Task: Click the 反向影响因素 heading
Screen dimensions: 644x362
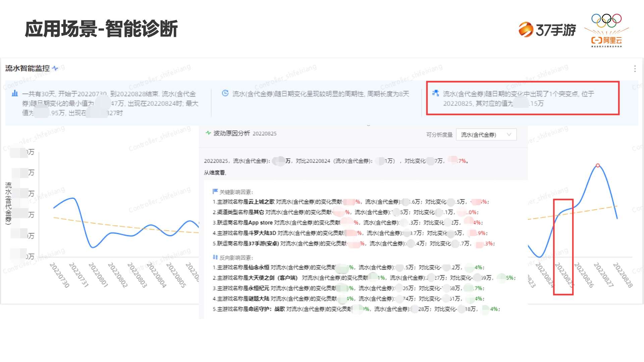Action: click(x=236, y=258)
